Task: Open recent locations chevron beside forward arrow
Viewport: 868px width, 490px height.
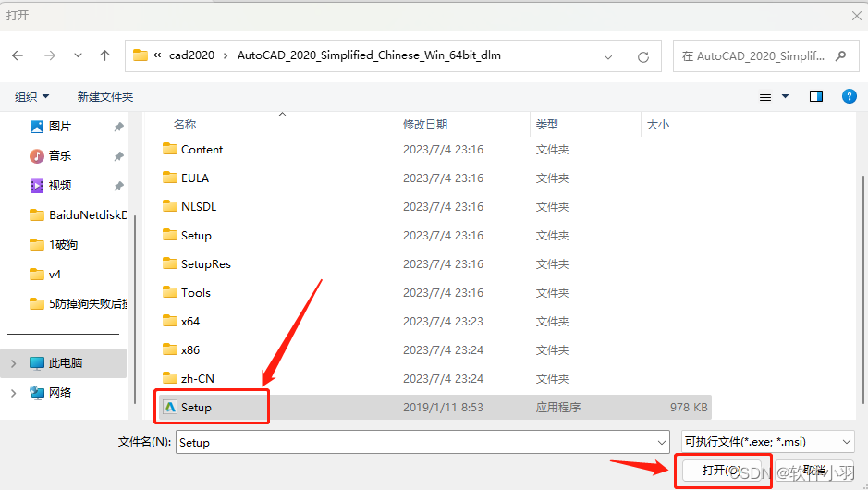Action: coord(78,55)
